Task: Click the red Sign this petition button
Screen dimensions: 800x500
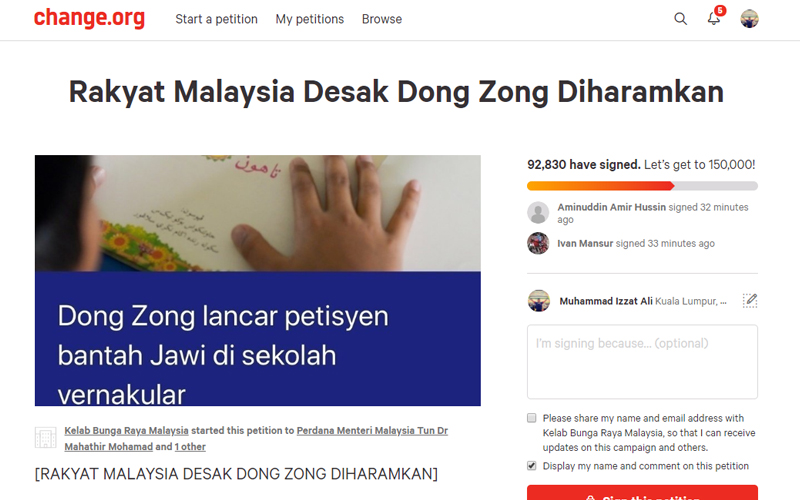Action: click(x=642, y=493)
